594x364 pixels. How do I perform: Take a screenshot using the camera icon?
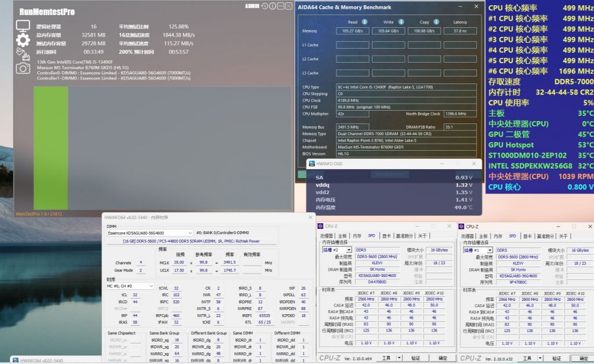[23, 68]
